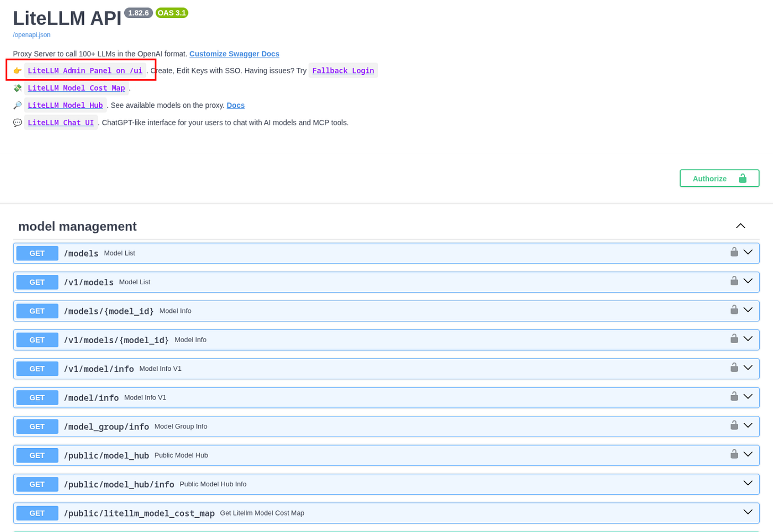Visit the LiteLLM Model Hub link

65,105
